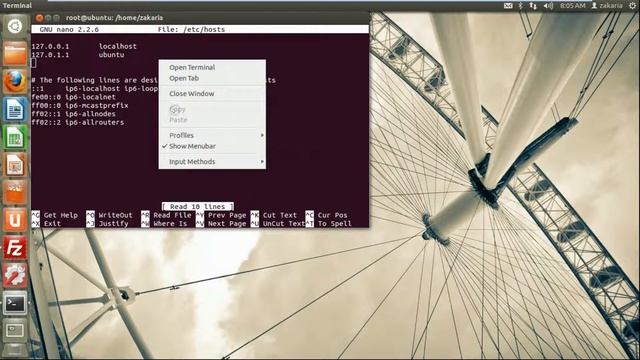Choose Open Terminal in the context menu
This screenshot has width=640, height=360.
tap(212, 67)
